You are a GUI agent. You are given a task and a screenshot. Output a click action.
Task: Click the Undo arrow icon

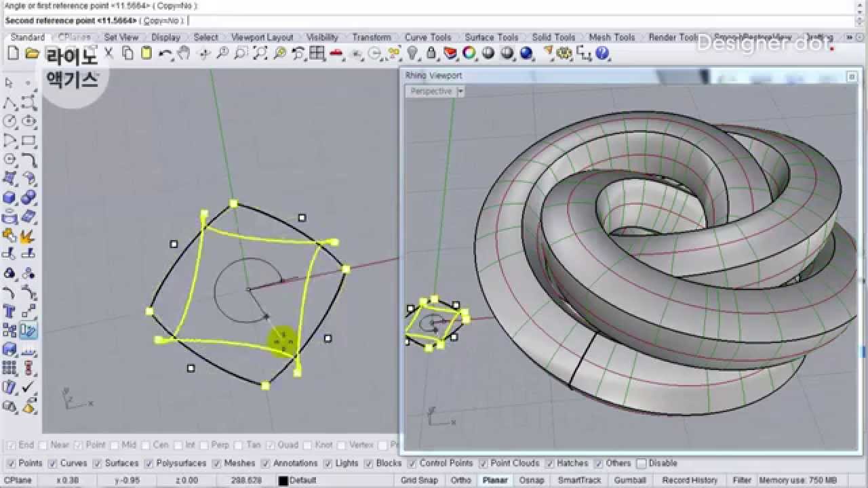pyautogui.click(x=165, y=54)
